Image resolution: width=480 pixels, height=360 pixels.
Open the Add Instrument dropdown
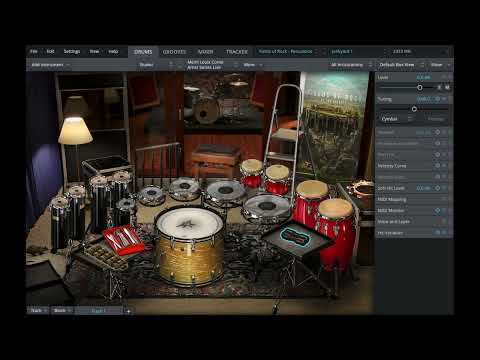click(x=50, y=65)
